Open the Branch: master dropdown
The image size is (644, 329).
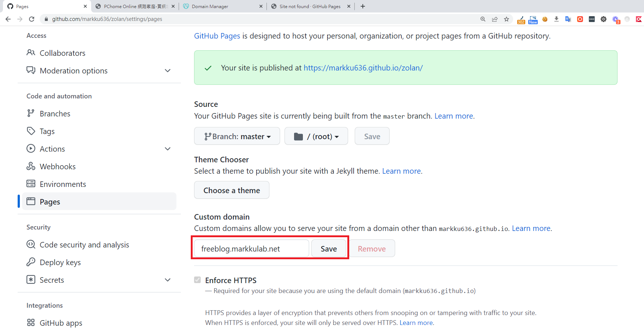(237, 136)
